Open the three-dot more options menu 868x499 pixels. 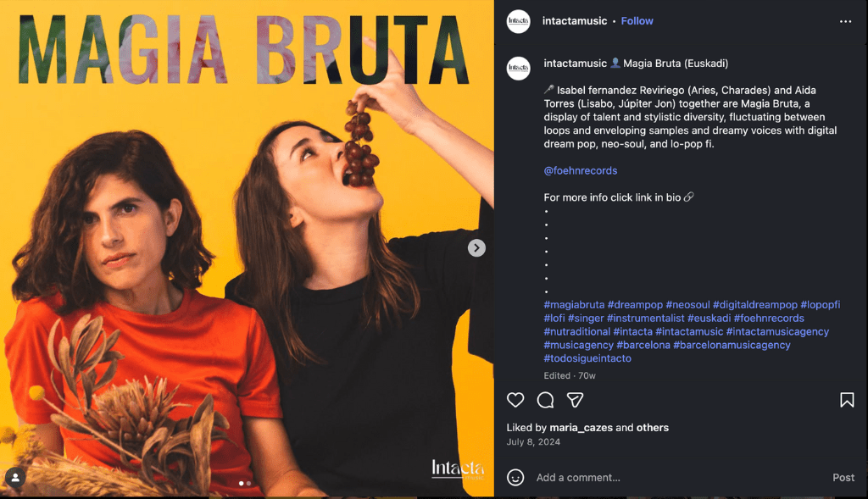[845, 21]
